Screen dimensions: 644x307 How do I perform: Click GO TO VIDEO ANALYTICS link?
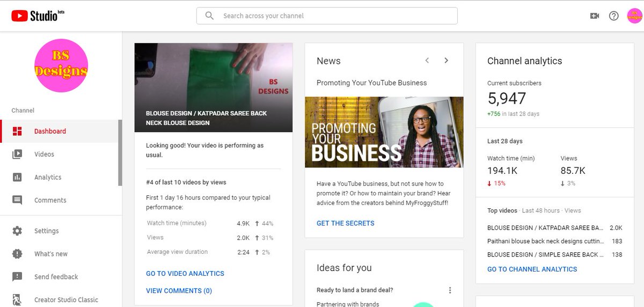pos(185,273)
